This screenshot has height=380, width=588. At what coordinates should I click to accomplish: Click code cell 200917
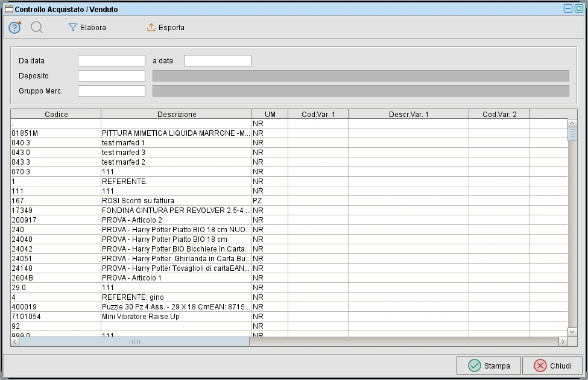click(56, 220)
